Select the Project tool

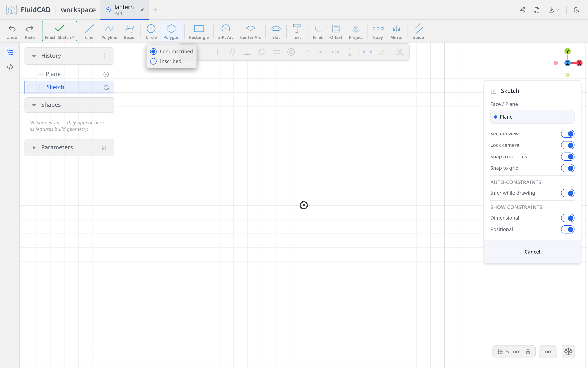pyautogui.click(x=356, y=31)
